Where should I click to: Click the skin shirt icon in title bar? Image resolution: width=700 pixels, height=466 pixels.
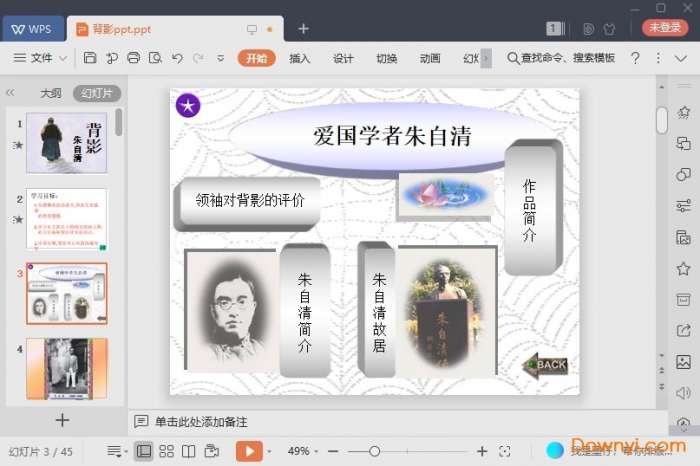[x=609, y=29]
